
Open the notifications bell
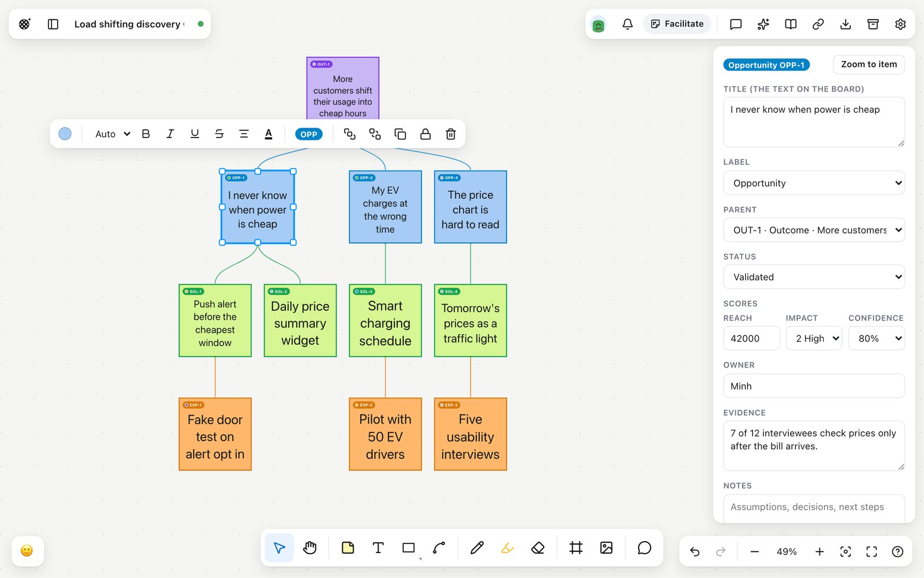628,24
